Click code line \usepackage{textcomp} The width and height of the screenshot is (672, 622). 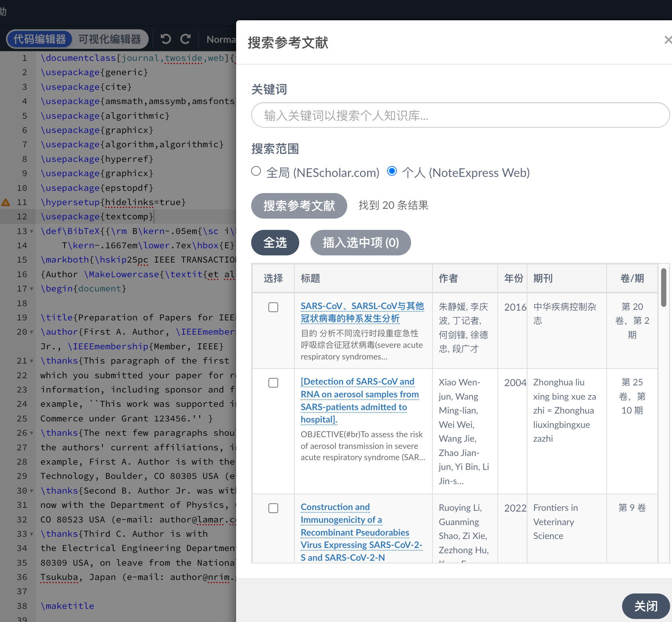point(97,217)
